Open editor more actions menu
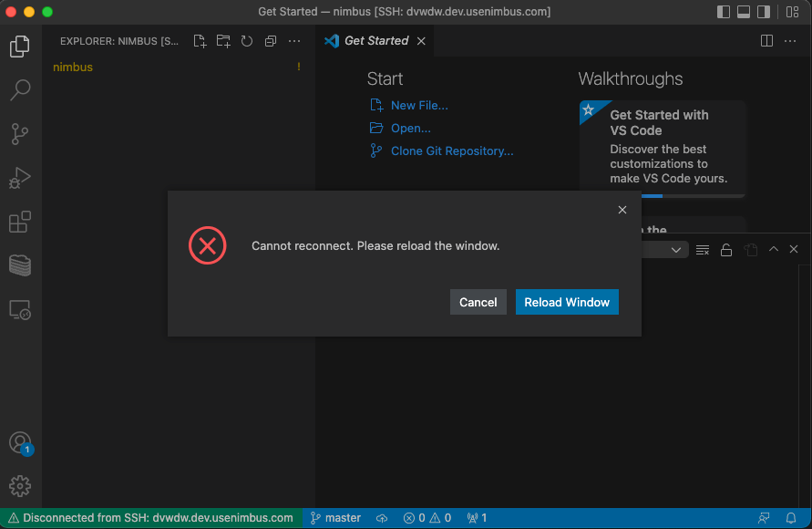The width and height of the screenshot is (812, 529). (x=790, y=41)
